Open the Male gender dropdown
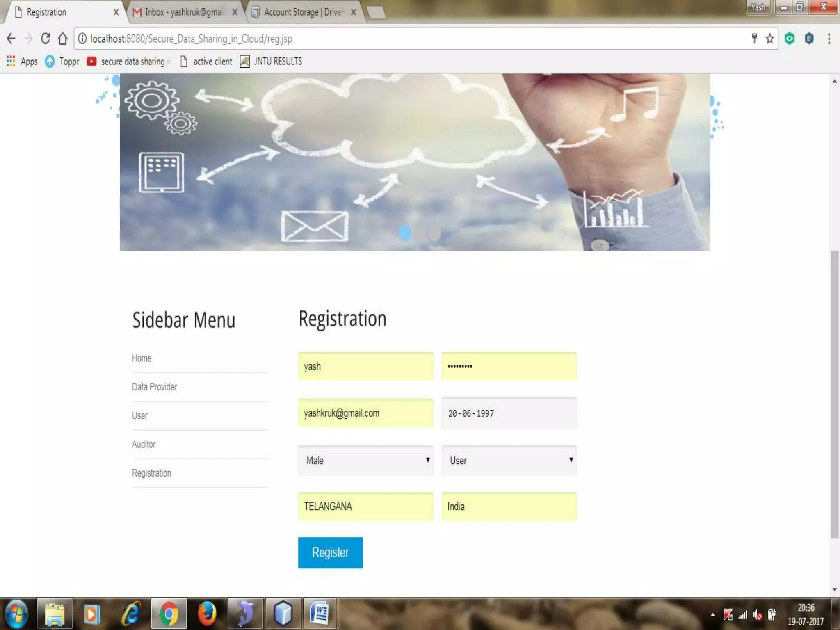 click(365, 460)
